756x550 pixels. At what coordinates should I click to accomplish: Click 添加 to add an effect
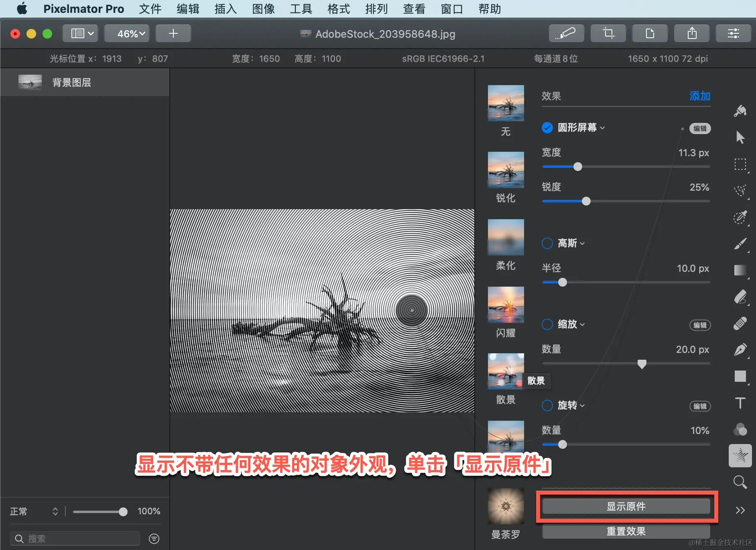(700, 96)
